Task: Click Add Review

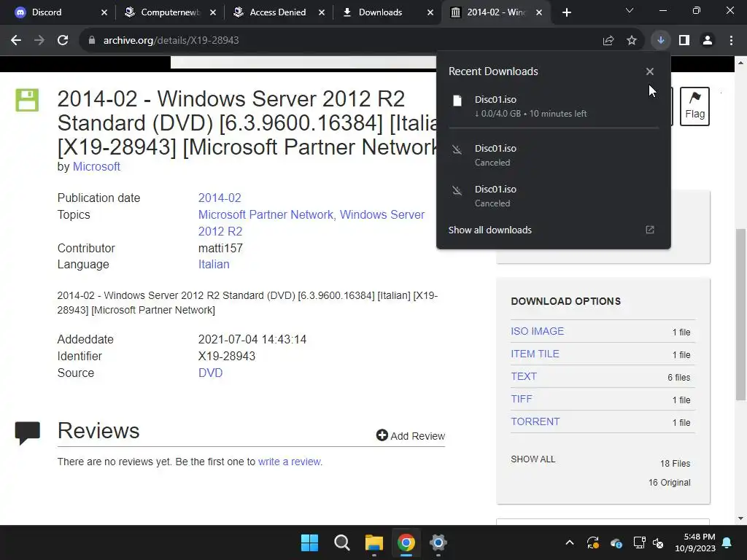Action: [411, 435]
